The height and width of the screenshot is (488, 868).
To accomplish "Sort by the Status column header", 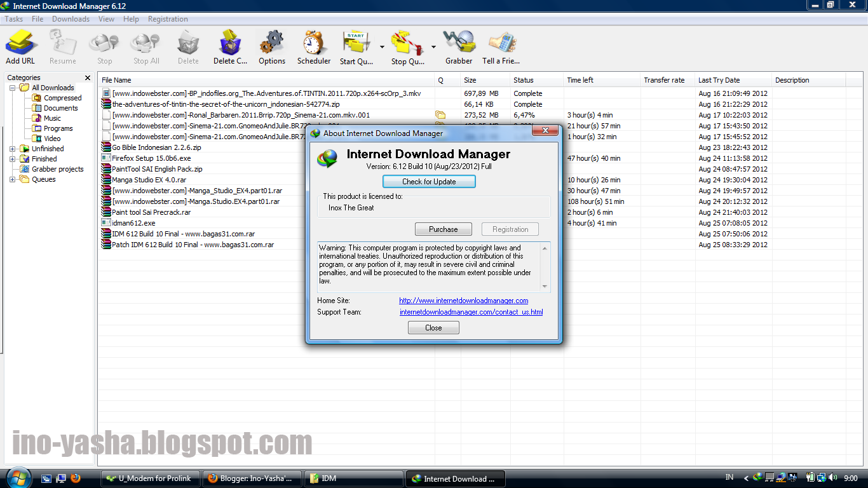I will click(538, 80).
